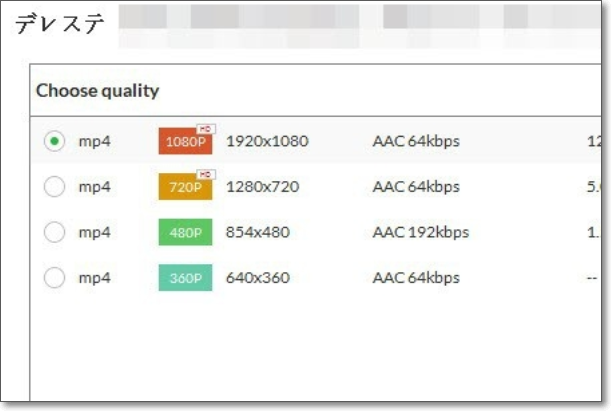
Task: Click the green 480P quality badge
Action: (x=185, y=232)
